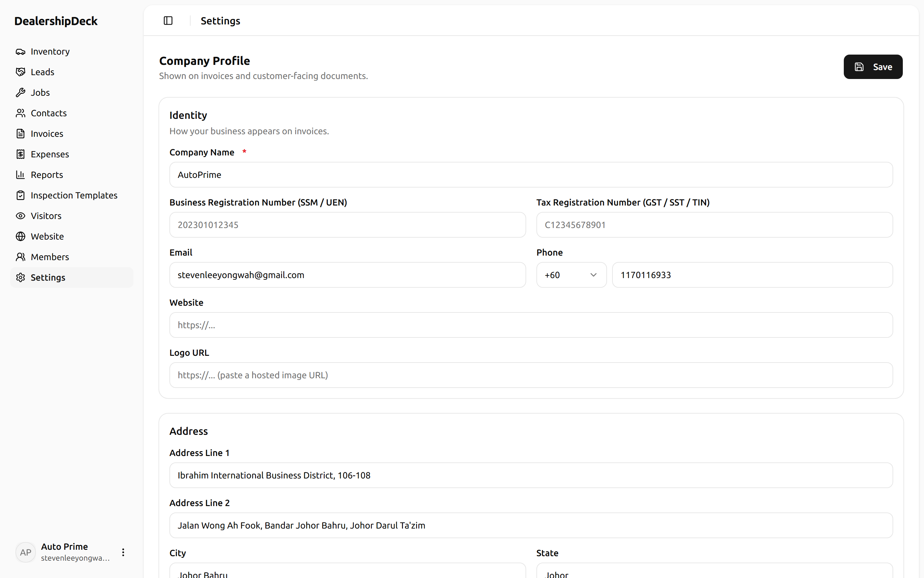Navigate to Website section
Screen dimensions: 924x578
click(x=72, y=236)
